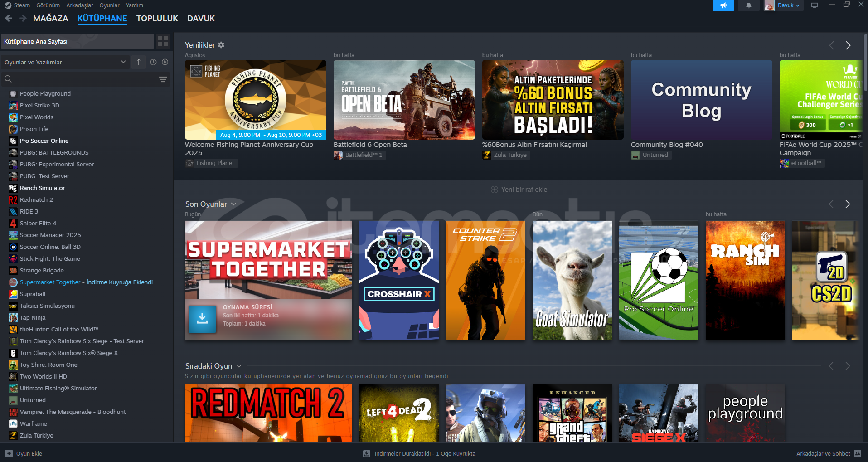Open the Arkadaşlar menu
This screenshot has width=868, height=462.
[80, 5]
